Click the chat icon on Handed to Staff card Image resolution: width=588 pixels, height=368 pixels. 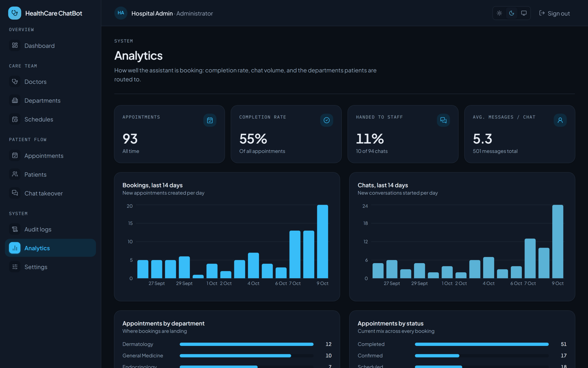click(444, 120)
